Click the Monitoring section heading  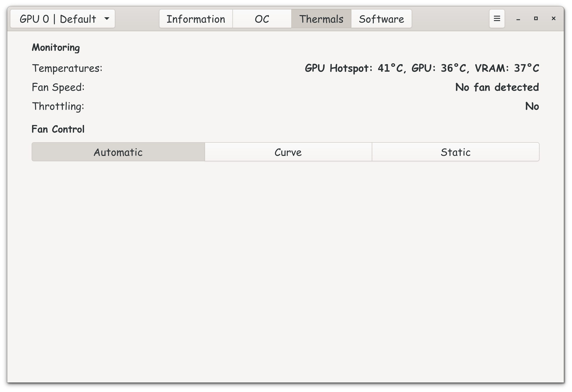(56, 48)
